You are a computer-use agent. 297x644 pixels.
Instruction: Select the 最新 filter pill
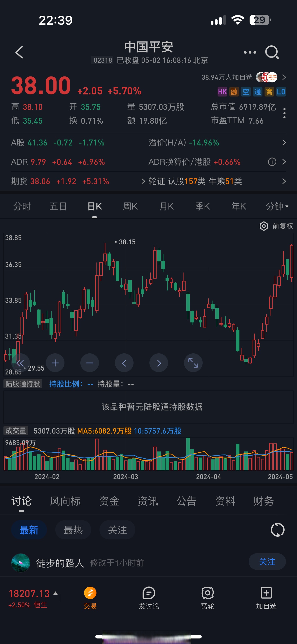coord(29,530)
